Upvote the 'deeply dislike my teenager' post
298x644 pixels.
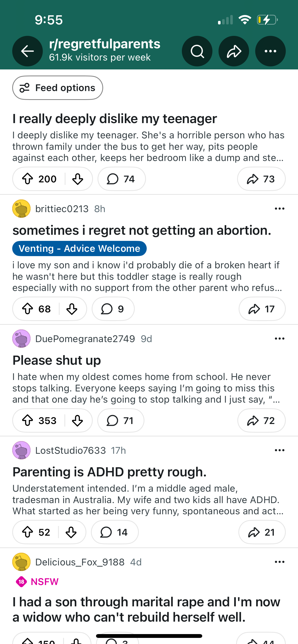[x=28, y=179]
